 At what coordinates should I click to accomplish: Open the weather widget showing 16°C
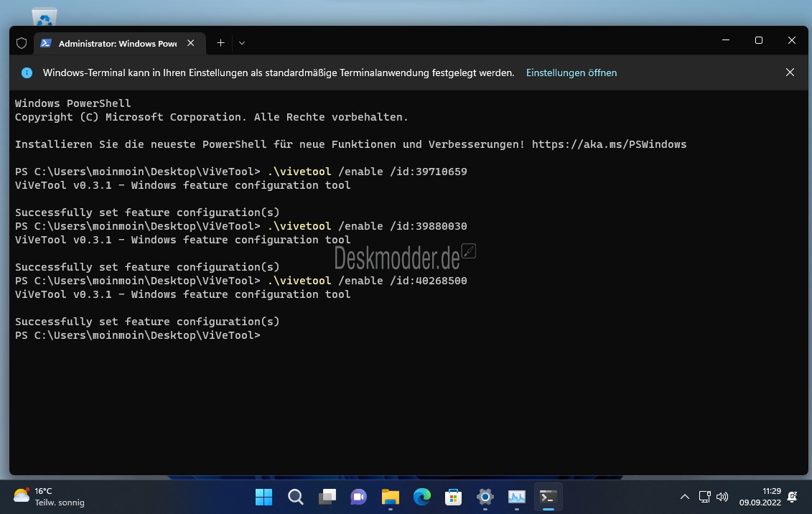[x=50, y=497]
